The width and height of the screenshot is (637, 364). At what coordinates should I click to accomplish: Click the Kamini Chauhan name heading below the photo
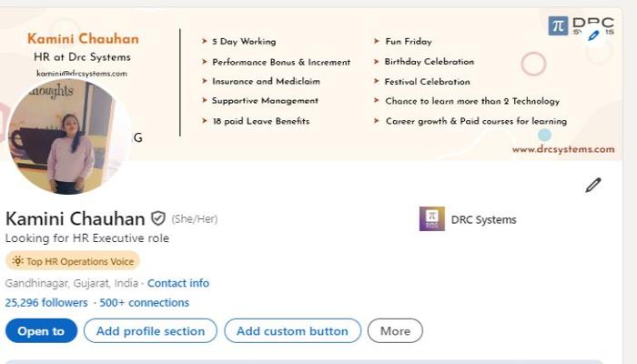click(x=76, y=218)
